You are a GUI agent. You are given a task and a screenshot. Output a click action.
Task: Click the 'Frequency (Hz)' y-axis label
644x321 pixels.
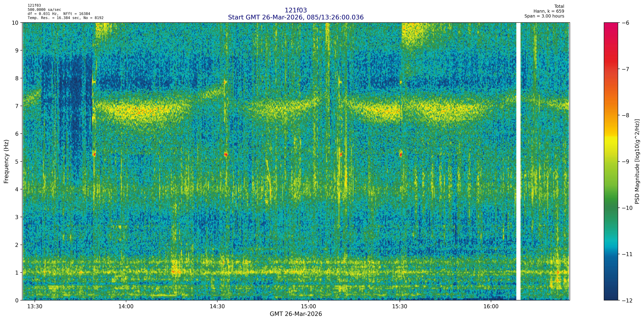click(x=6, y=162)
